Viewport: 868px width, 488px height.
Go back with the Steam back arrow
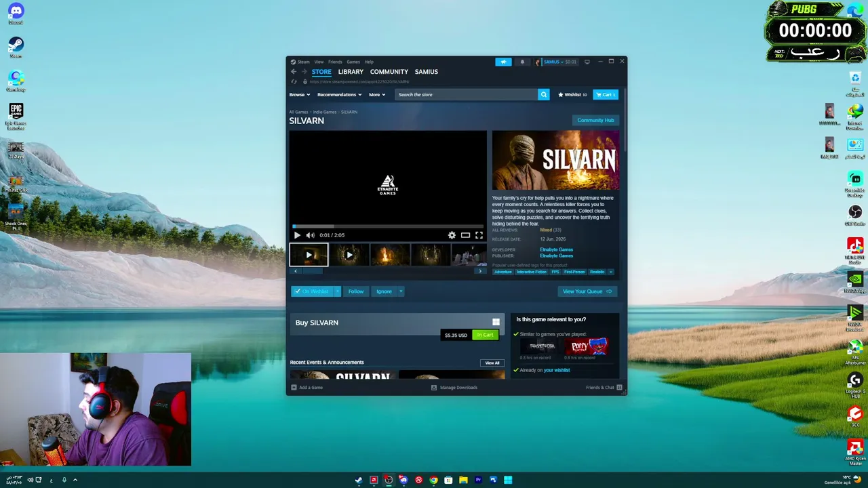coord(294,72)
